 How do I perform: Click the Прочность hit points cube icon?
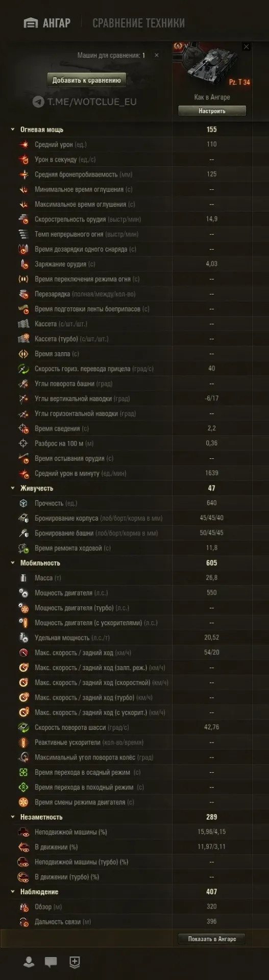[x=23, y=503]
